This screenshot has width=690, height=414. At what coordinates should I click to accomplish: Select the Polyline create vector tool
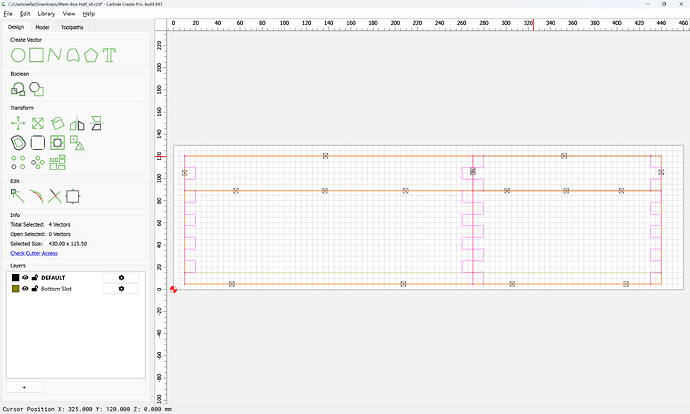55,55
